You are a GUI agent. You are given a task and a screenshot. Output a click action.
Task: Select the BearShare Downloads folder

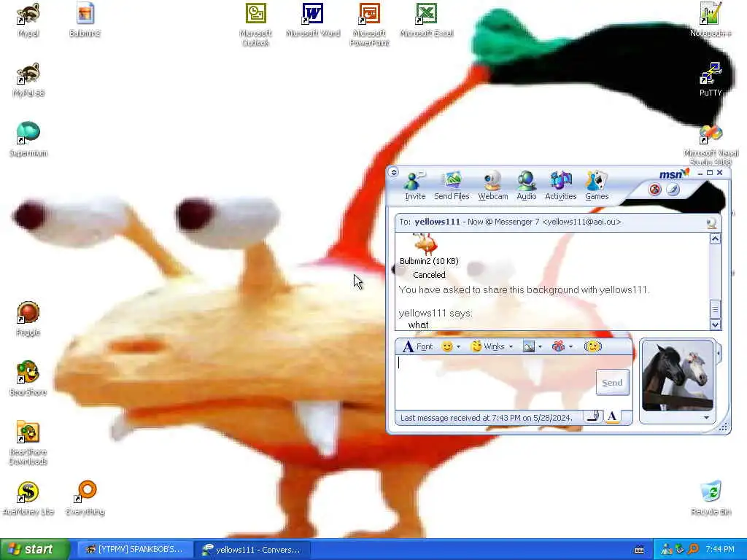[x=28, y=443]
